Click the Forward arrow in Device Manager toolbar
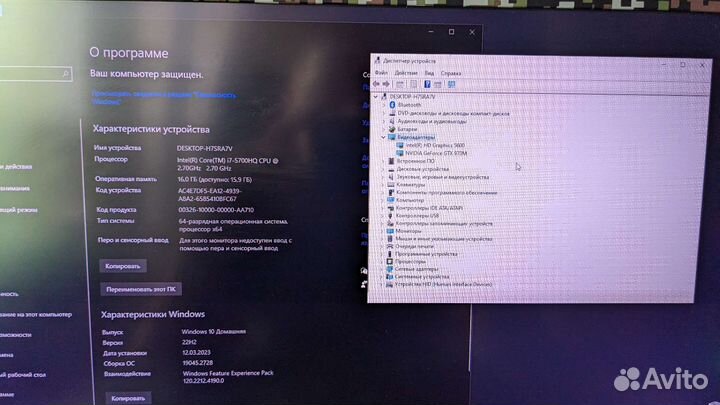Viewport: 720px width, 405px height. (x=386, y=84)
